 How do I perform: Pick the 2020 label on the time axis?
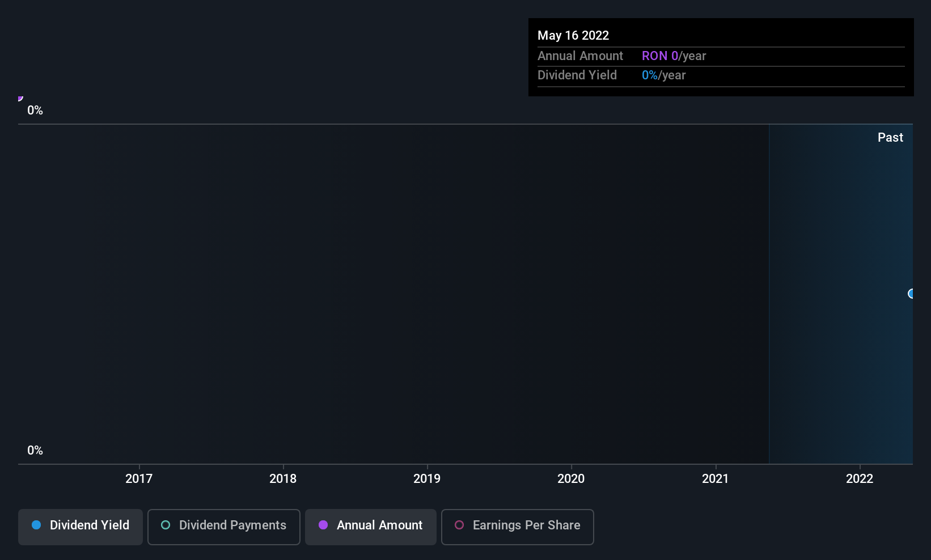point(571,479)
